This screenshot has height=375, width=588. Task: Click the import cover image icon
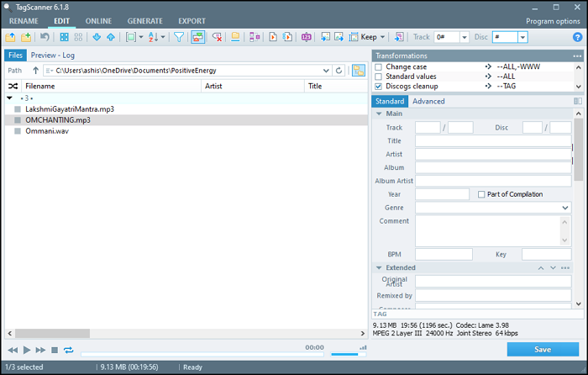pyautogui.click(x=325, y=37)
